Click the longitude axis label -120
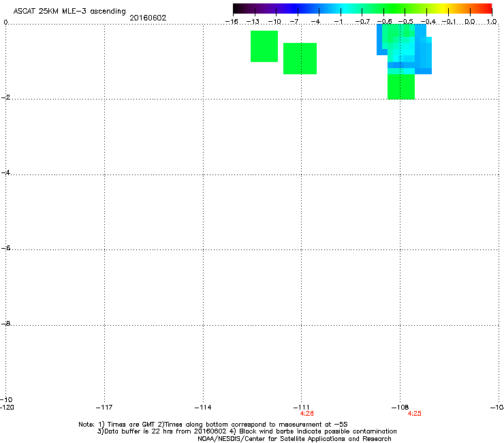The height and width of the screenshot is (443, 504). 7,408
